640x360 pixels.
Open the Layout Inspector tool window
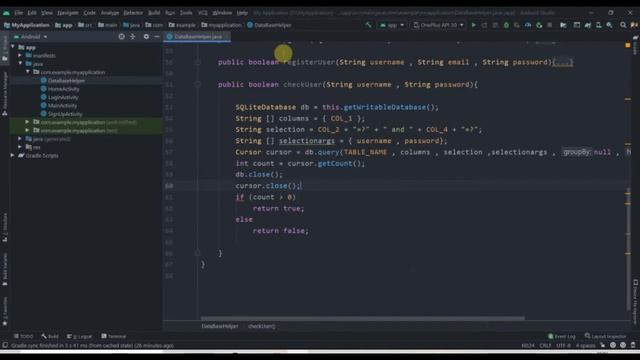(x=605, y=336)
